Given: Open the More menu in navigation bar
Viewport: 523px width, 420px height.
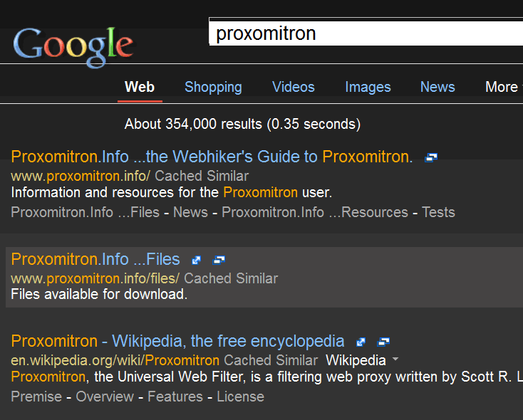Looking at the screenshot, I should [502, 87].
